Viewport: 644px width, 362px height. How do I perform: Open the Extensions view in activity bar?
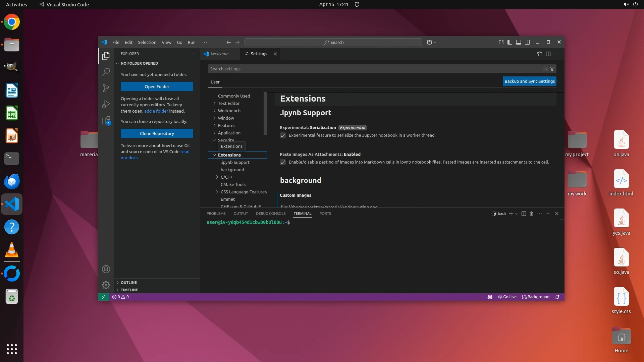(106, 121)
